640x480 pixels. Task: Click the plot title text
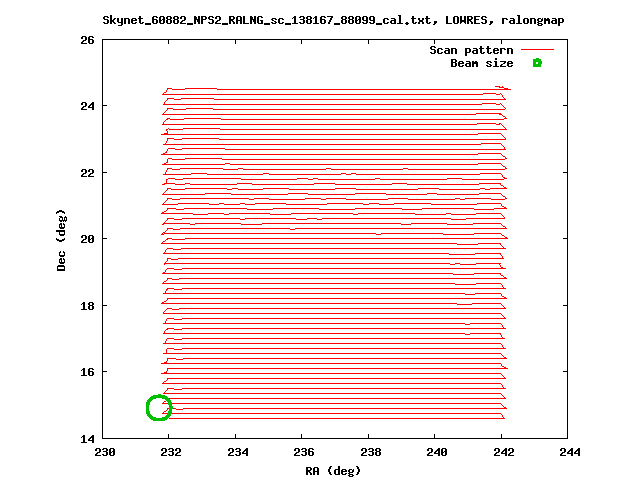[x=333, y=20]
